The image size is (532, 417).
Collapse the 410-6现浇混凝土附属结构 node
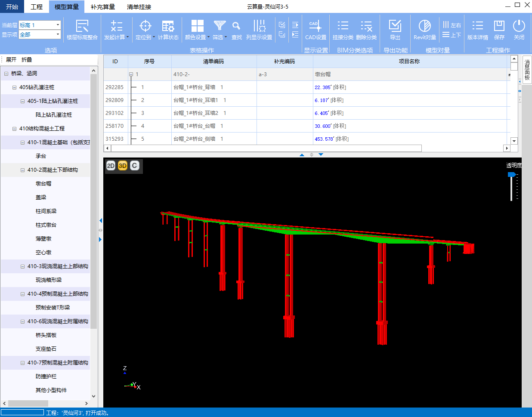click(x=22, y=321)
